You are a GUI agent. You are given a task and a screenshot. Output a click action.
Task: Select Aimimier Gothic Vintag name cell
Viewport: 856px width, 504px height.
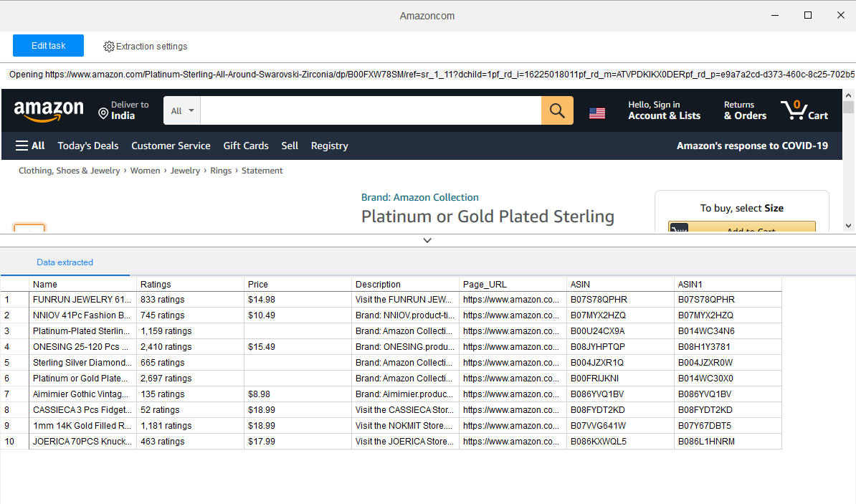[x=82, y=394]
